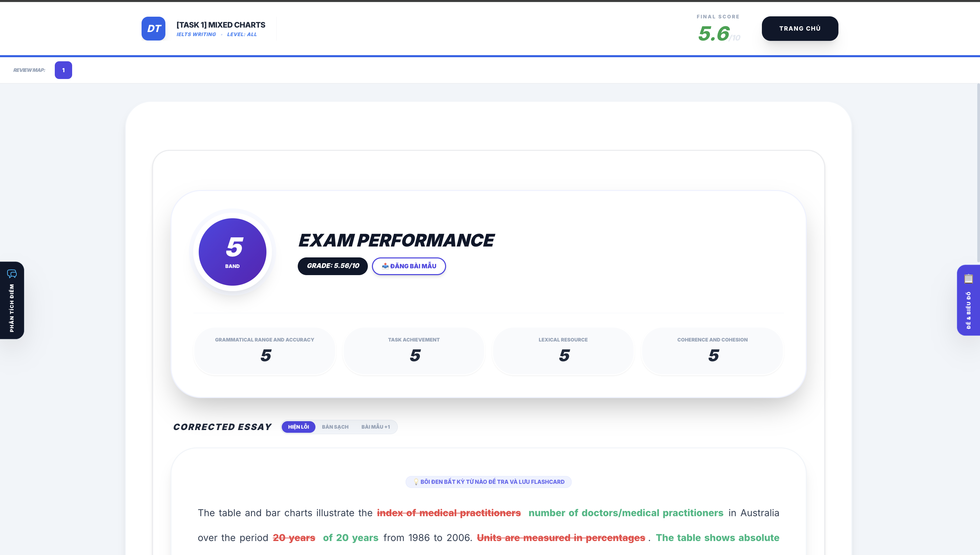Show Bài Mẫu +1 sample essay

pos(375,427)
